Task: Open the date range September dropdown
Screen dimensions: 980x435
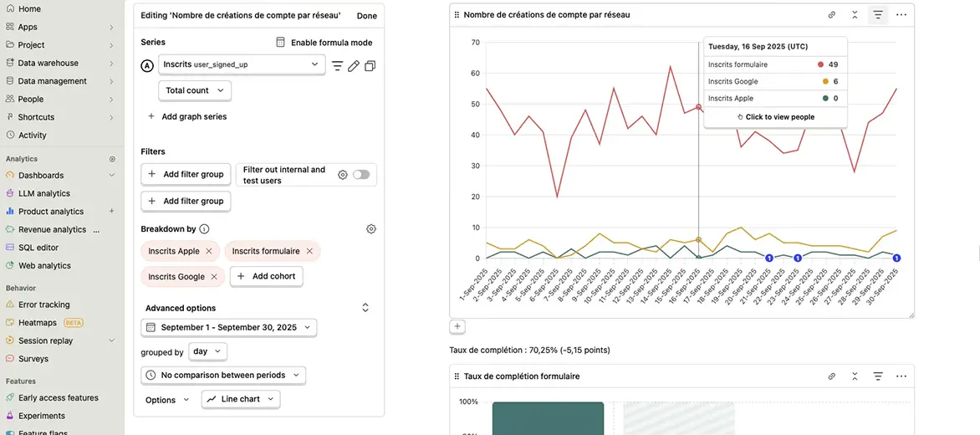Action: click(x=228, y=328)
